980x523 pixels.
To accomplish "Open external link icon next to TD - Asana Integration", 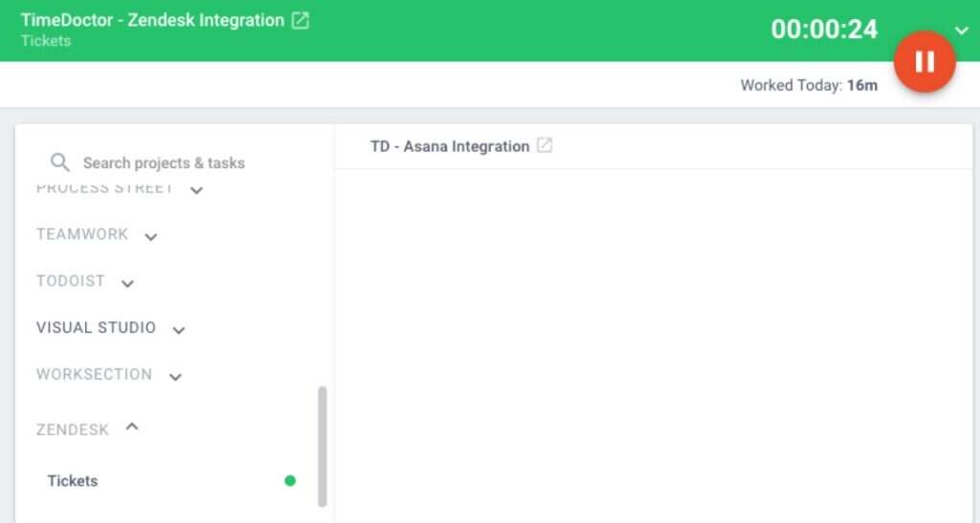I will (x=545, y=145).
